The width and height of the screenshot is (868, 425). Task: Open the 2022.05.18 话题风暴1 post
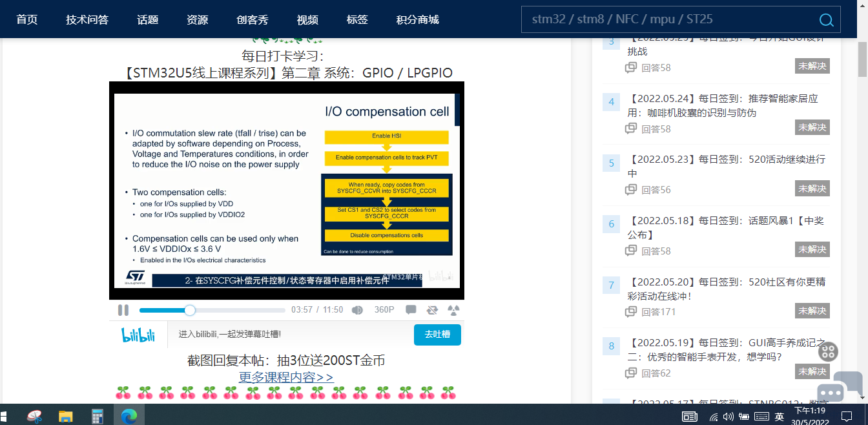(x=726, y=227)
